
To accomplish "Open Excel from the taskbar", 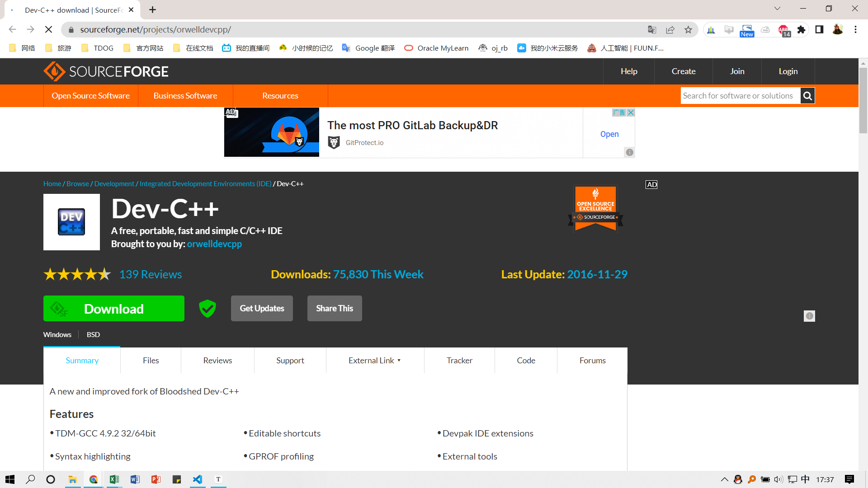I will click(114, 479).
